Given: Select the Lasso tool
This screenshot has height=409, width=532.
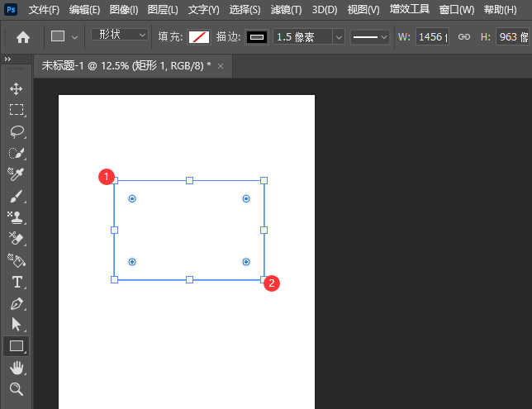Looking at the screenshot, I should click(x=16, y=131).
